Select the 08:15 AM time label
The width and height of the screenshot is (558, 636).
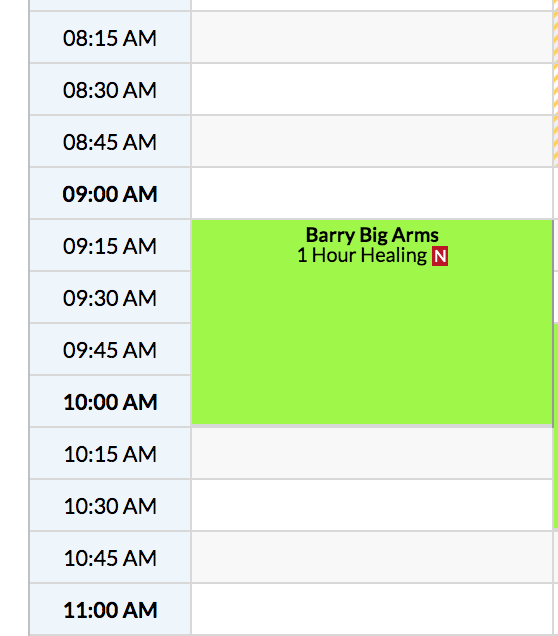click(x=109, y=38)
